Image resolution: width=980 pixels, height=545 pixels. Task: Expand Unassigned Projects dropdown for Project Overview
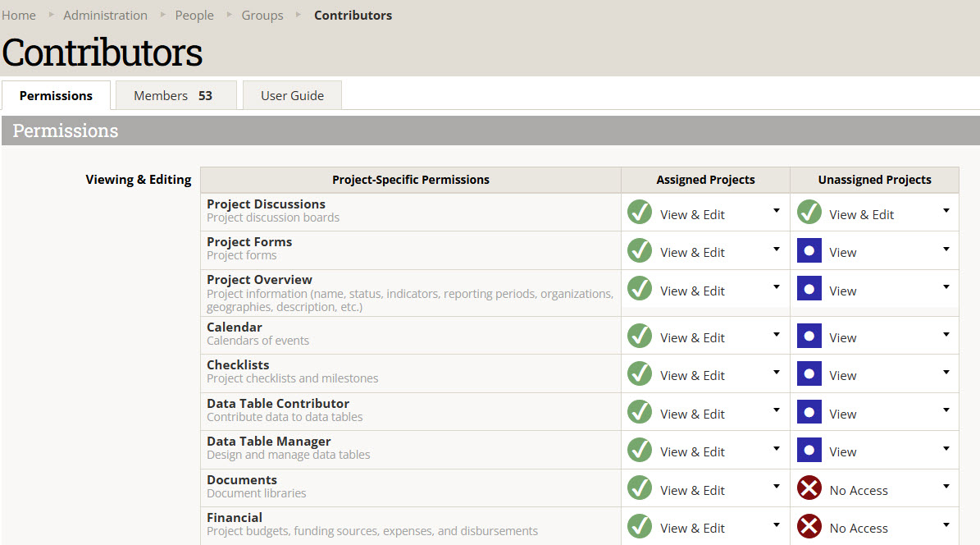[x=946, y=287]
